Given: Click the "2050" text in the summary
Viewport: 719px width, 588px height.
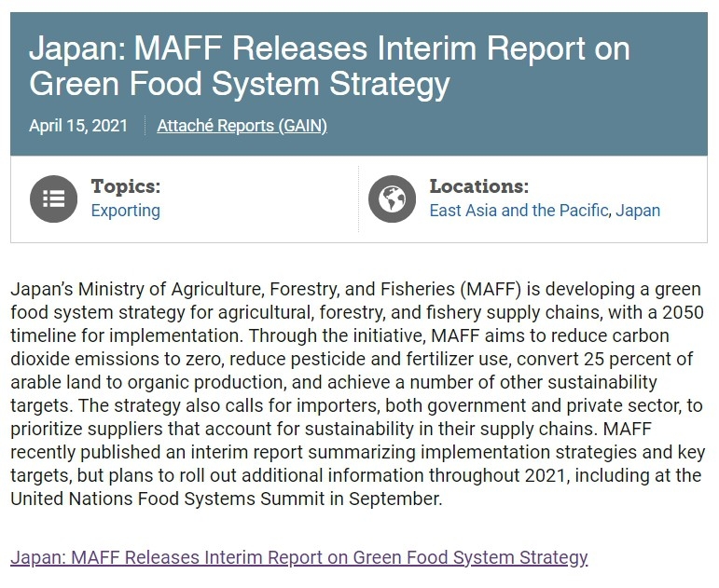Looking at the screenshot, I should (684, 311).
